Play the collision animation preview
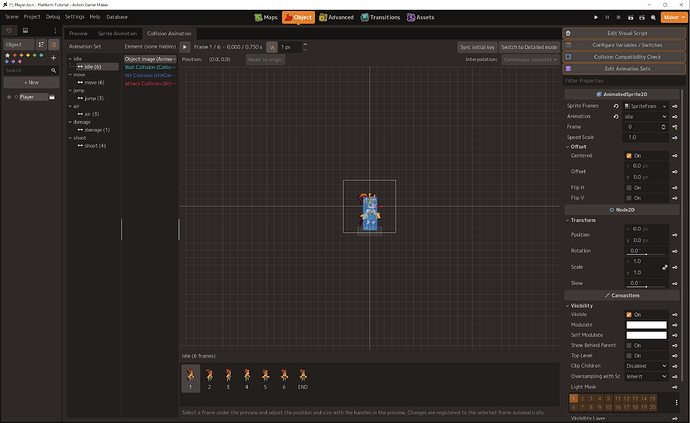 tap(185, 47)
